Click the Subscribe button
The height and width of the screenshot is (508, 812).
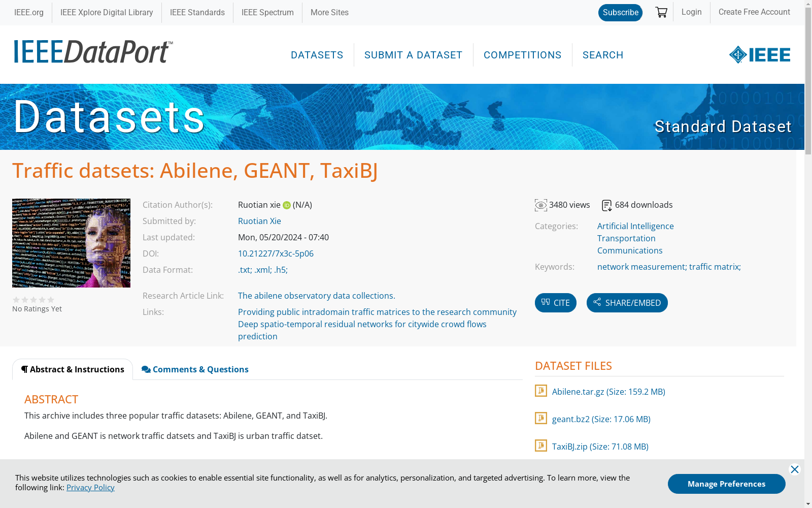click(x=620, y=13)
